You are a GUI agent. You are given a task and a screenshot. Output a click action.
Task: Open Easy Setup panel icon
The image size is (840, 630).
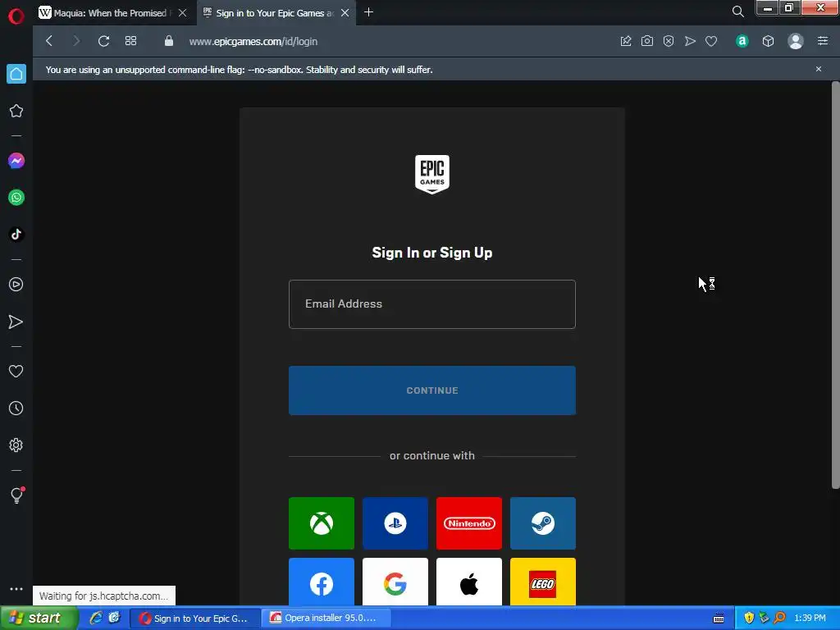pos(823,41)
